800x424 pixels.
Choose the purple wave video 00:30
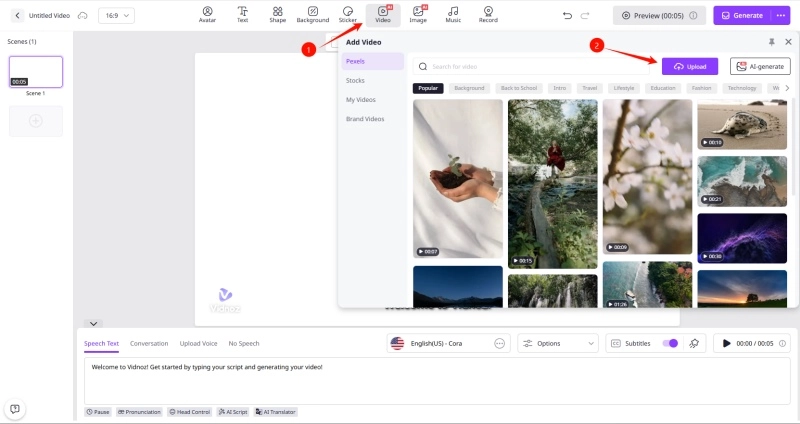(x=742, y=238)
